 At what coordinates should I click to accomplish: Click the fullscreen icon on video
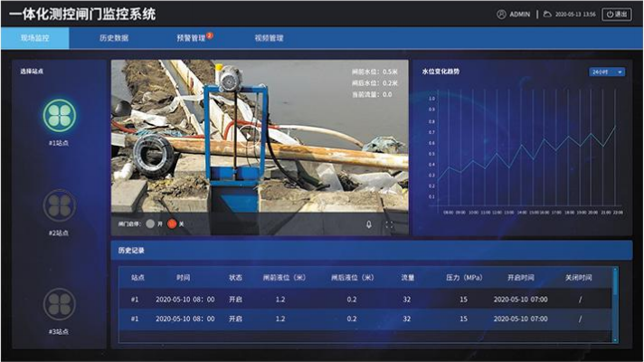pyautogui.click(x=390, y=224)
